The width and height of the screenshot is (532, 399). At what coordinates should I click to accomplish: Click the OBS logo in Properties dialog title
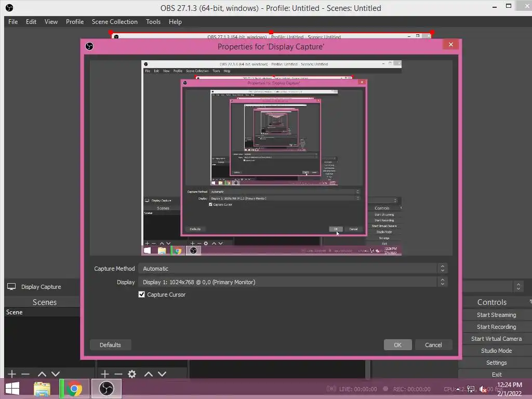coord(89,46)
